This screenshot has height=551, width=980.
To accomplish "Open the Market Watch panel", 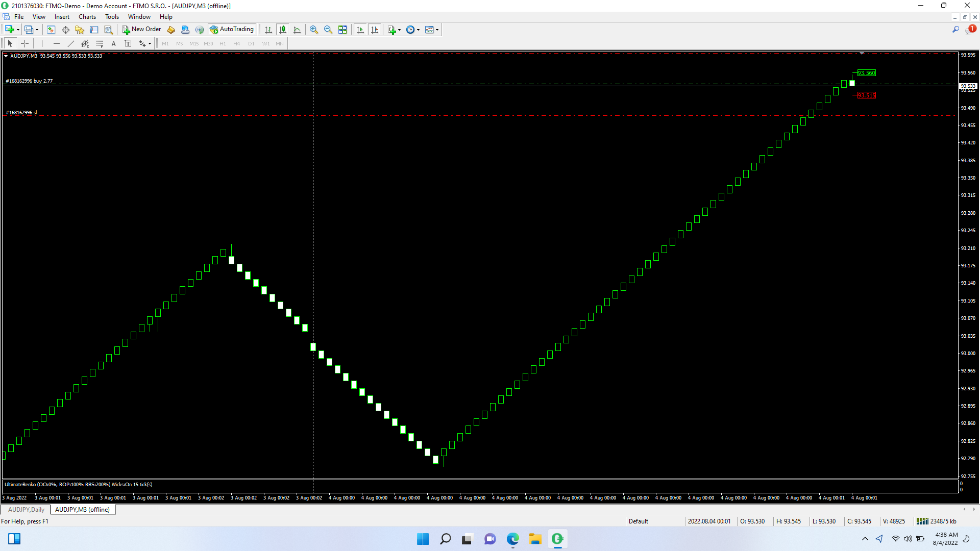I will [51, 30].
